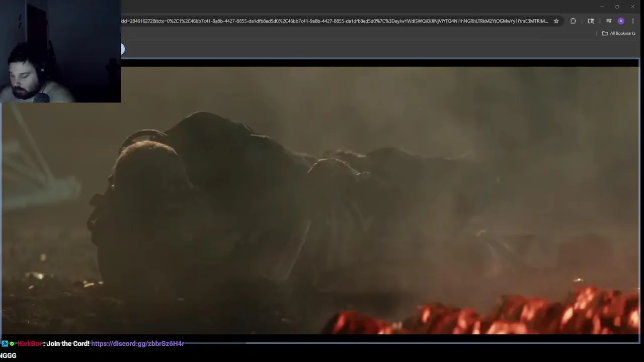
Task: Click the streamer webcam overlay
Action: (60, 51)
